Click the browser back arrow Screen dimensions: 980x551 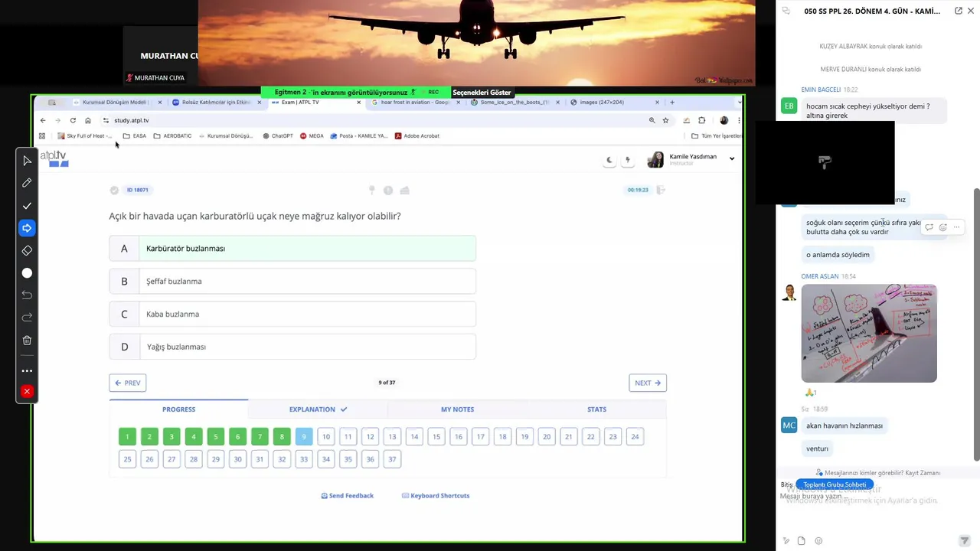coord(43,120)
